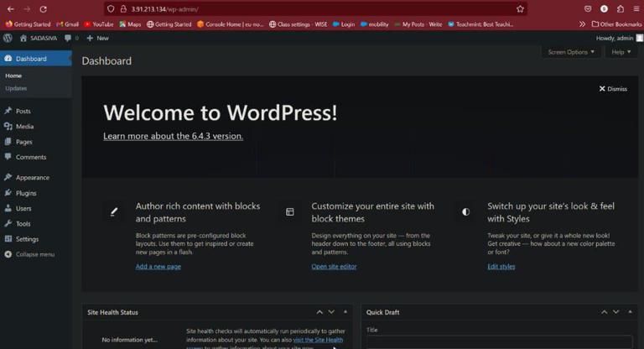Click the half-circle Styles icon
Screen dimensions: 644x349
(x=465, y=211)
